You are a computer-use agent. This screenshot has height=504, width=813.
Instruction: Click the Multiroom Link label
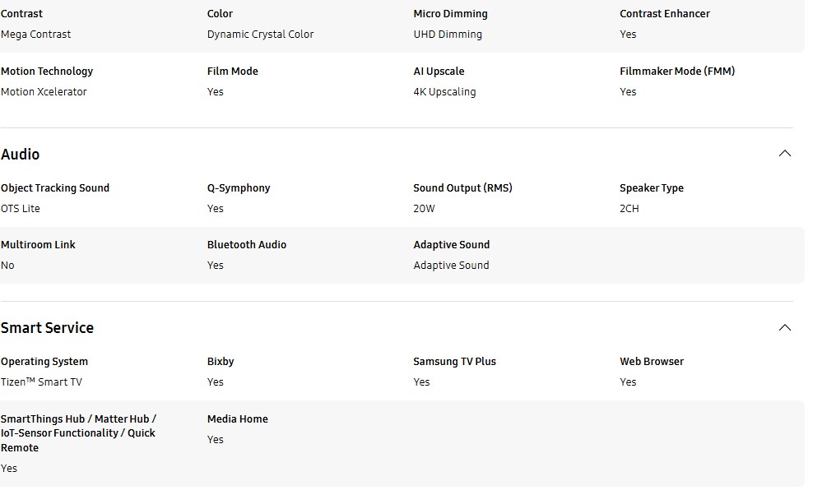coord(38,244)
